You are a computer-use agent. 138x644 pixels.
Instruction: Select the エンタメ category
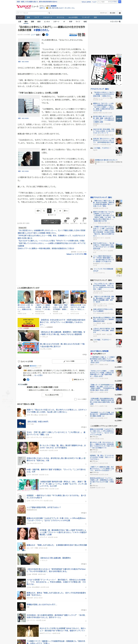point(47,21)
